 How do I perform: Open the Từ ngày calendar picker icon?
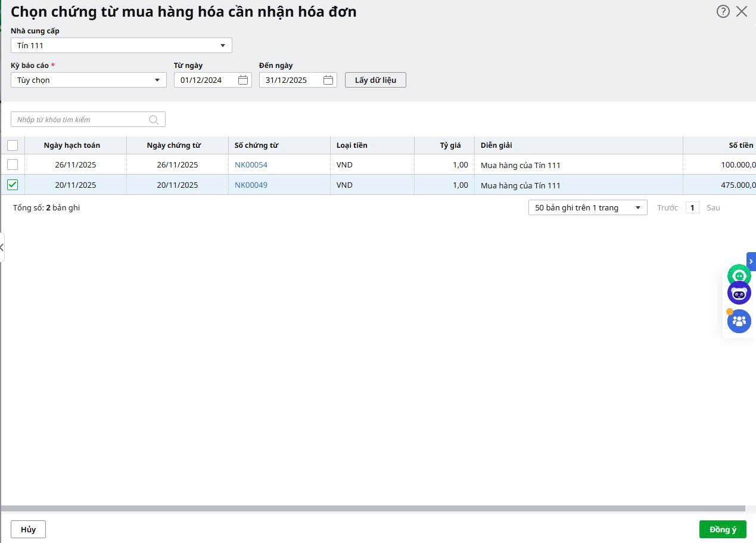coord(243,80)
